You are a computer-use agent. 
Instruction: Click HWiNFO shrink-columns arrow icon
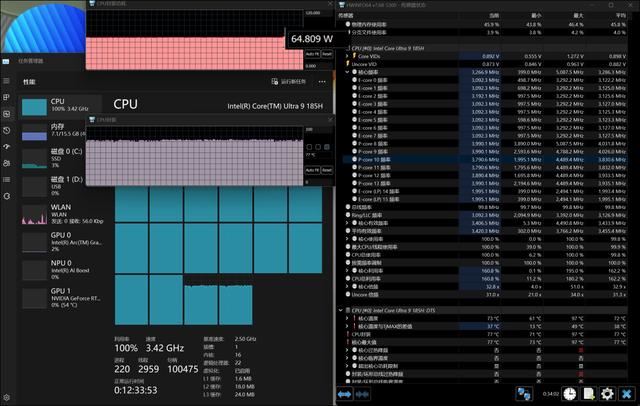[x=362, y=394]
